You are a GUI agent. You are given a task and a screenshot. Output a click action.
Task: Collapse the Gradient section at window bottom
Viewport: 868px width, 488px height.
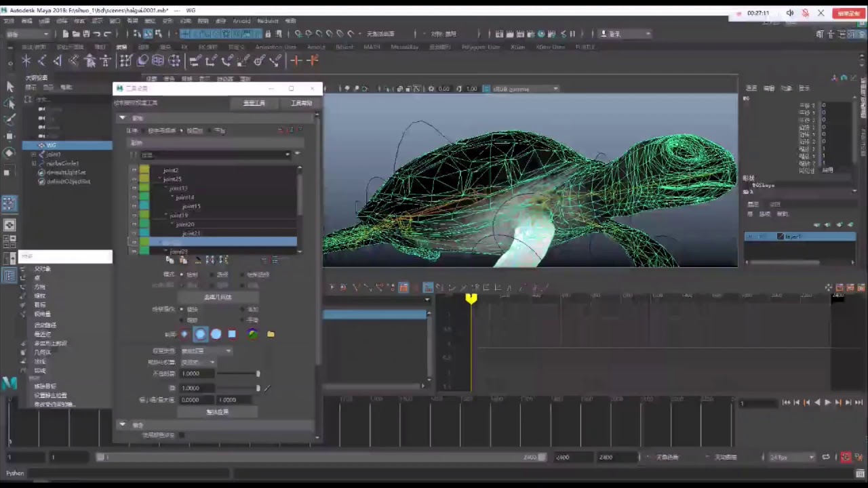tap(123, 424)
